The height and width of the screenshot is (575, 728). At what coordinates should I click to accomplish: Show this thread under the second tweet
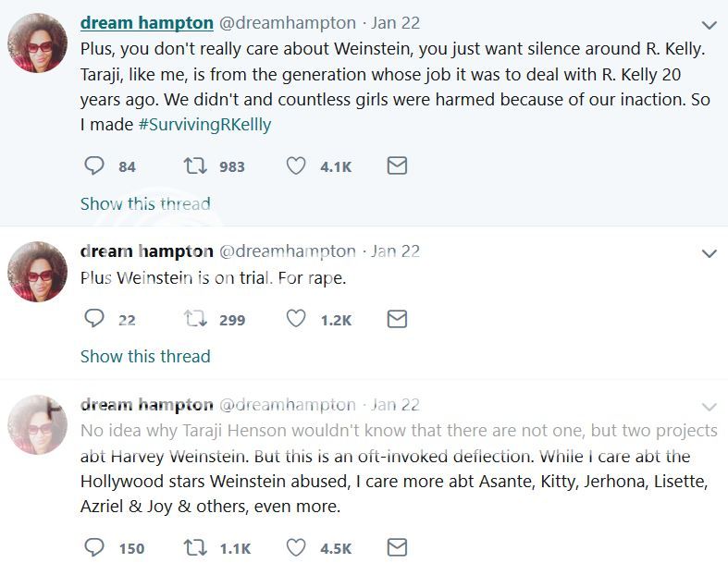point(145,356)
